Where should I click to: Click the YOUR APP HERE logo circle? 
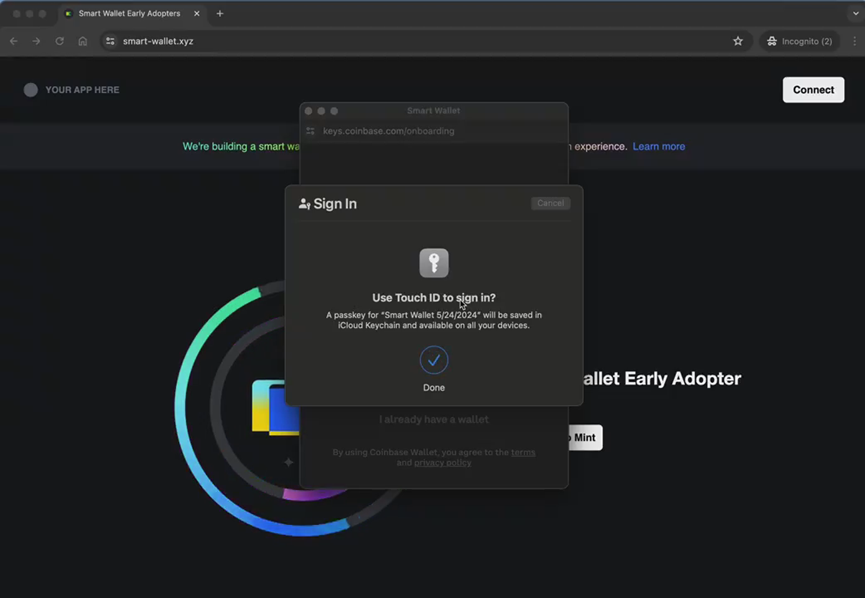point(31,90)
